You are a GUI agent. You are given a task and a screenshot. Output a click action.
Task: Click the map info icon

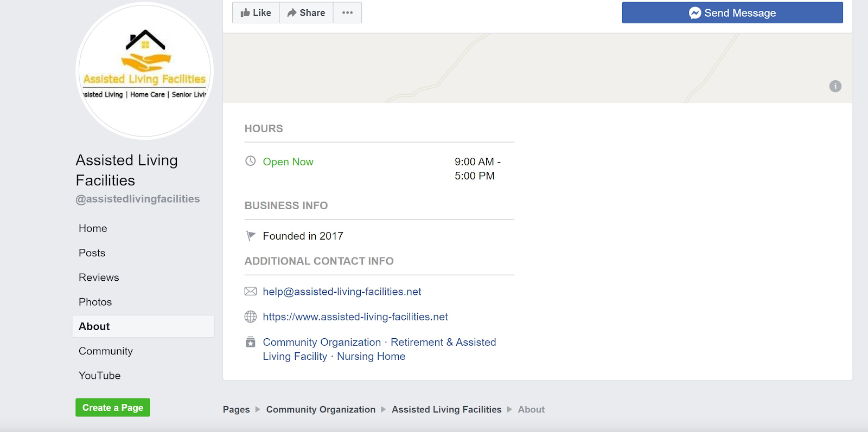click(835, 86)
